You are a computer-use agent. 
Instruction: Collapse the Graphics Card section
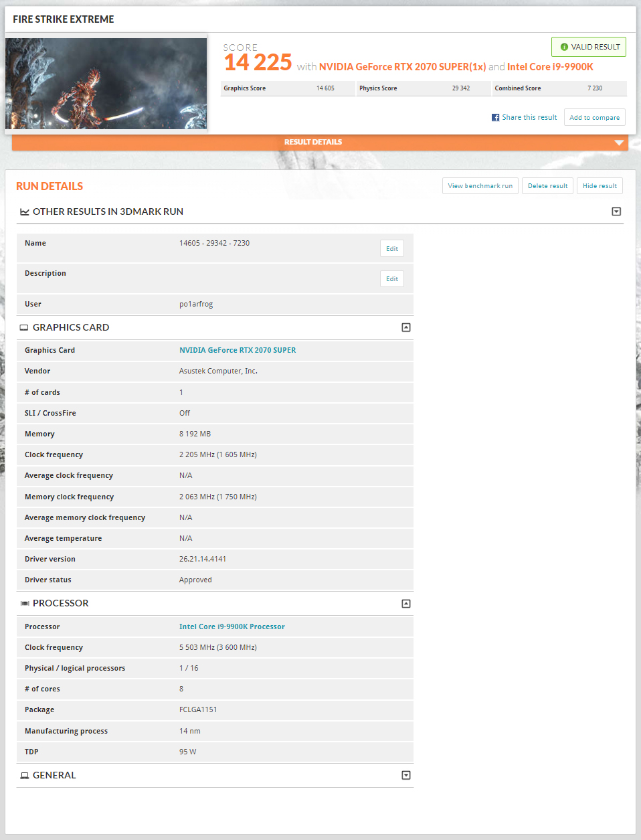[405, 327]
